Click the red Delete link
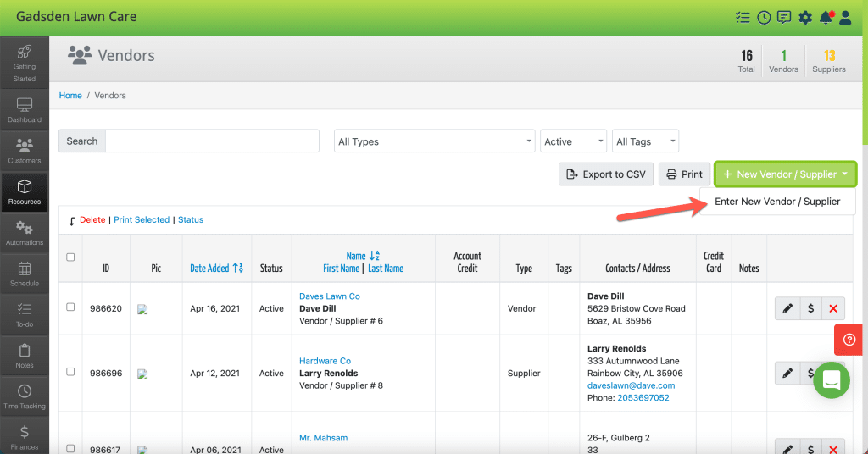868x454 pixels. (x=92, y=219)
